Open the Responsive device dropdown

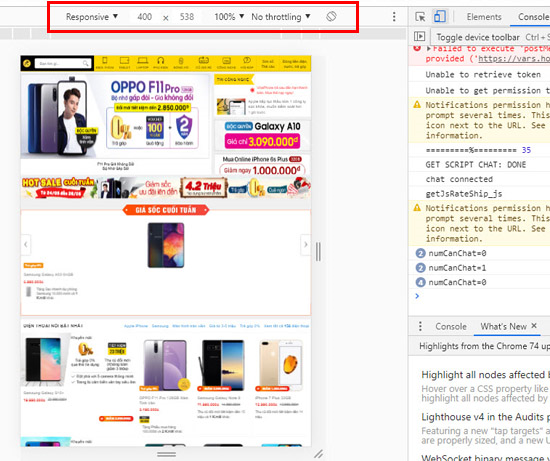[x=92, y=16]
